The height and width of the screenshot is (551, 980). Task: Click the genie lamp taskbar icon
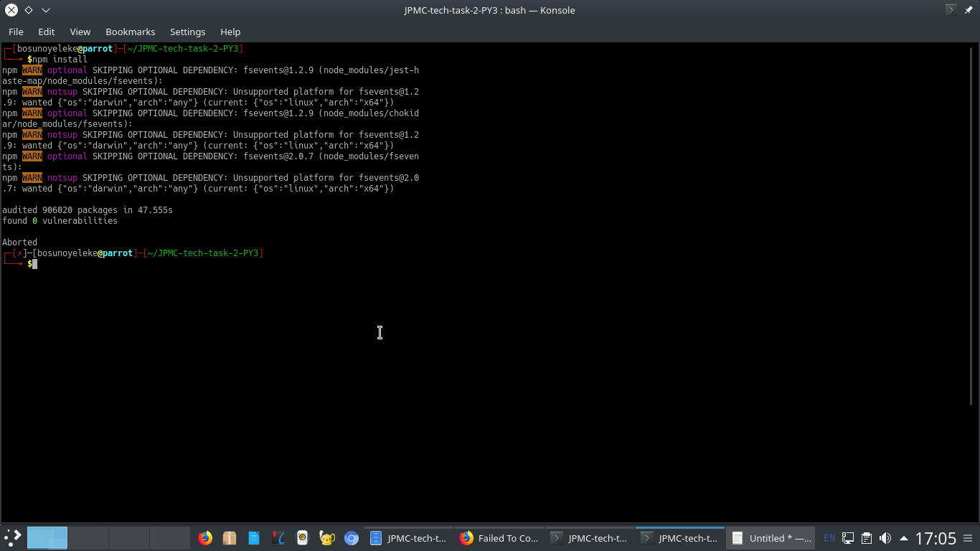326,538
